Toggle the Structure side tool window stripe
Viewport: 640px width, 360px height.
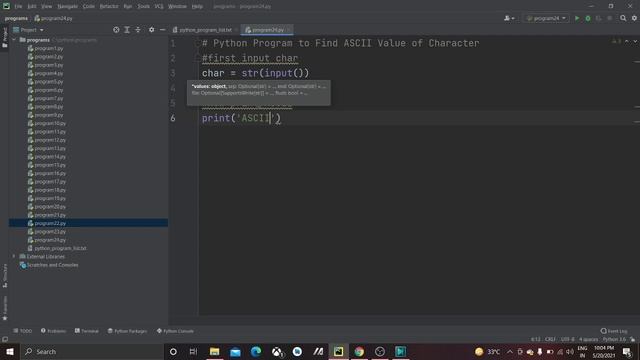5,276
